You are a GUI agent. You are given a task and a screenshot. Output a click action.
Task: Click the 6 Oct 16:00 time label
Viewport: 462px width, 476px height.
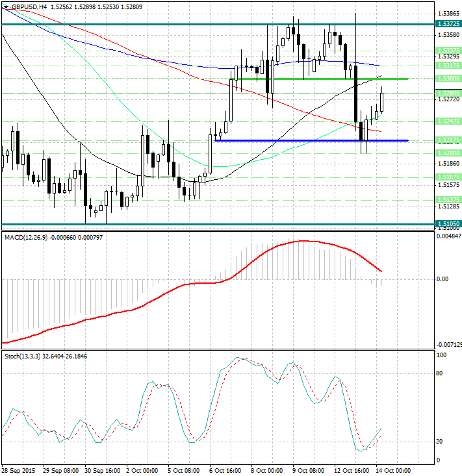click(225, 471)
